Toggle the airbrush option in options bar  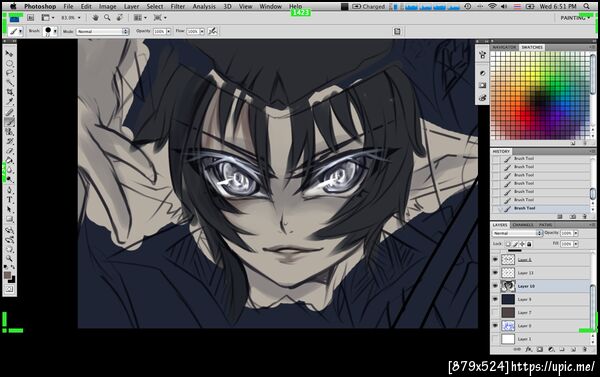213,31
